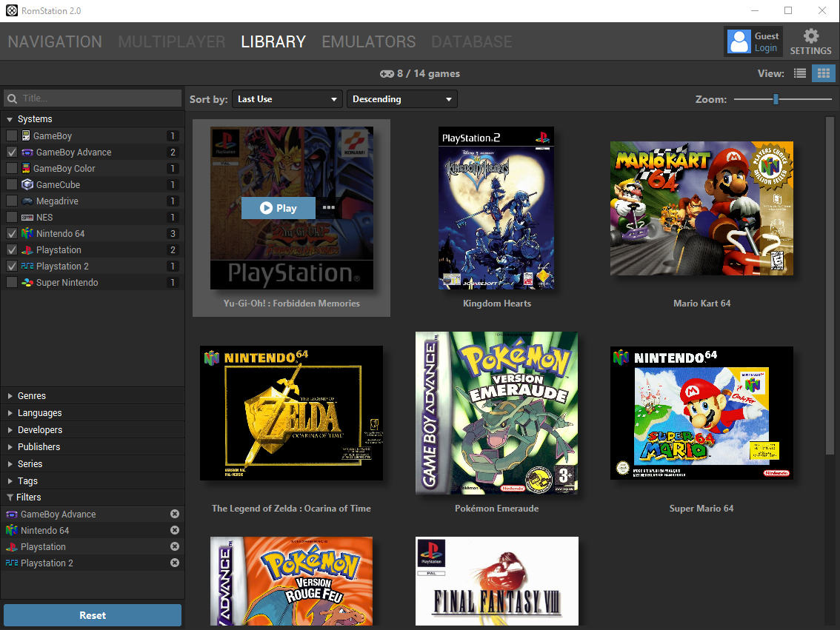
Task: Collapse the Systems section
Action: click(x=92, y=119)
